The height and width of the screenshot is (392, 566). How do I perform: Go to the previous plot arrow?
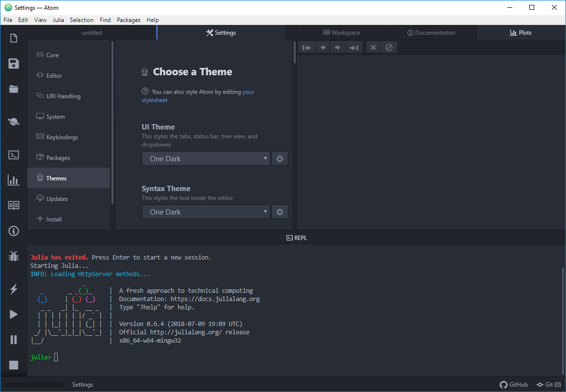[x=323, y=47]
